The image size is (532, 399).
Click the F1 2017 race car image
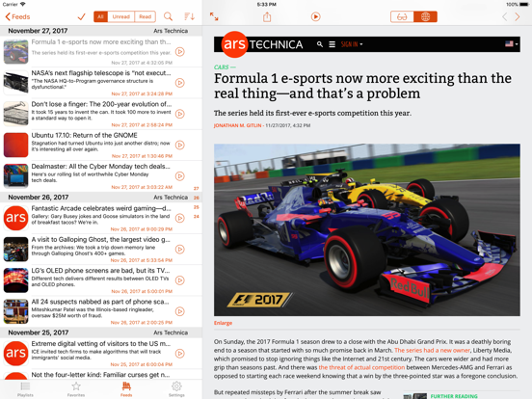367,229
